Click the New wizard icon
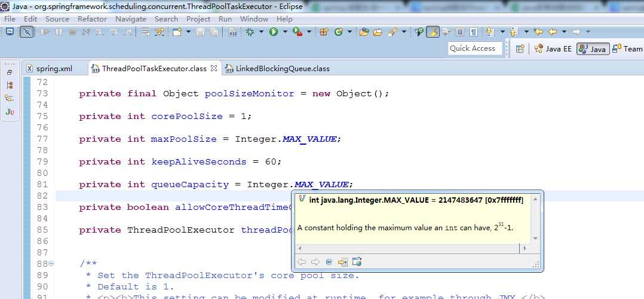 (x=177, y=32)
